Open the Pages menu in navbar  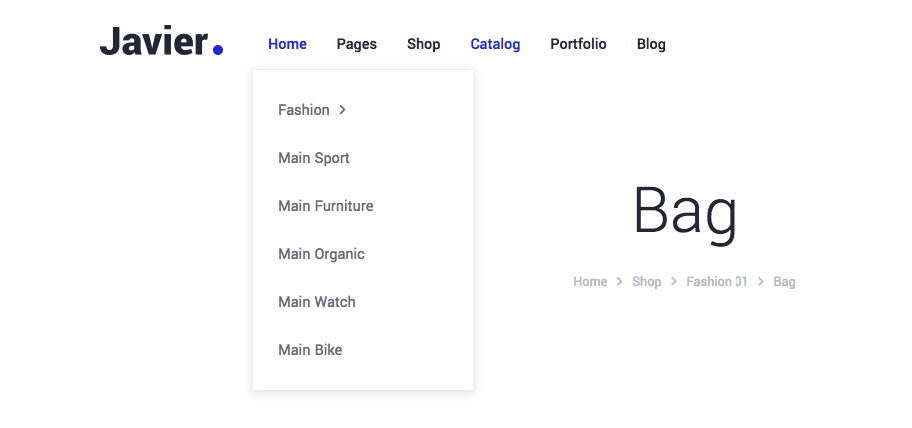click(x=356, y=44)
